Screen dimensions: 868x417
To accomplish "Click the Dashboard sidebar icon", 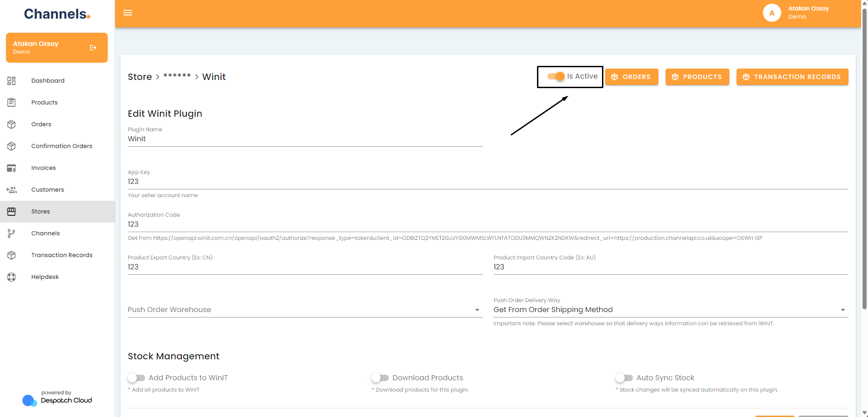I will pos(11,81).
